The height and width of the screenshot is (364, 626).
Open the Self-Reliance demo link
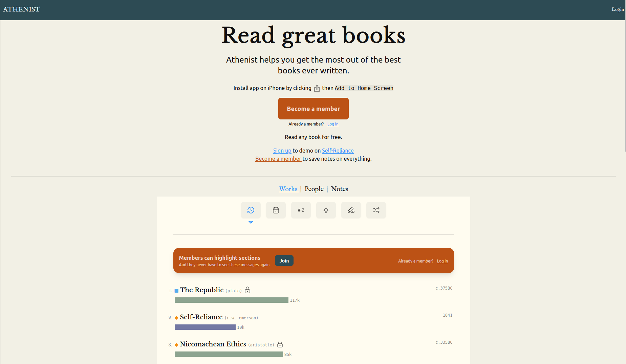point(338,151)
